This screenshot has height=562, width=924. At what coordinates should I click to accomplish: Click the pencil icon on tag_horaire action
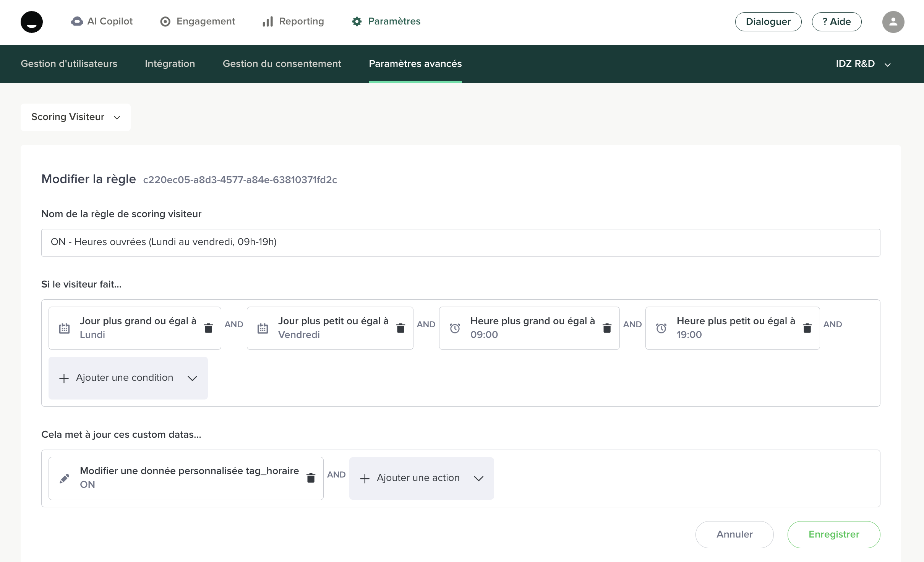[65, 478]
